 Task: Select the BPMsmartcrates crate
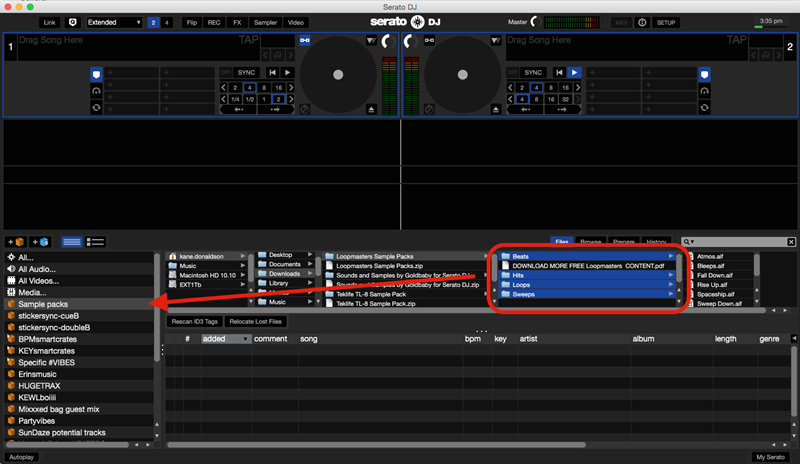click(x=79, y=339)
